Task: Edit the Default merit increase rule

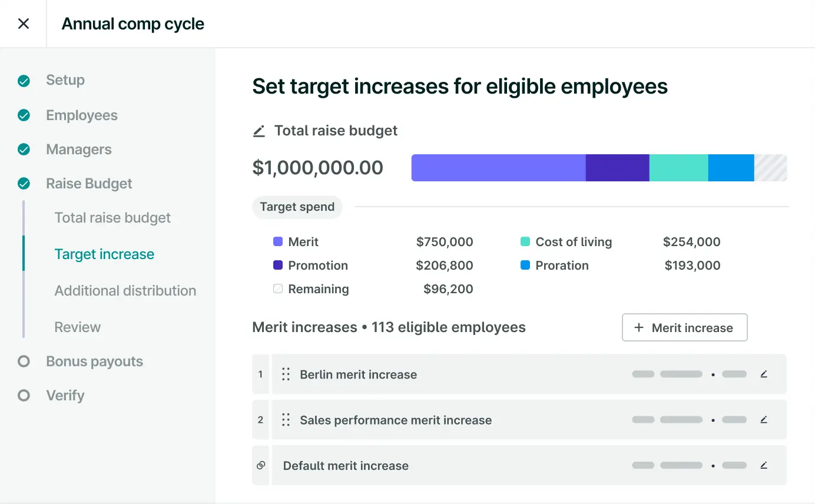Action: pyautogui.click(x=764, y=465)
